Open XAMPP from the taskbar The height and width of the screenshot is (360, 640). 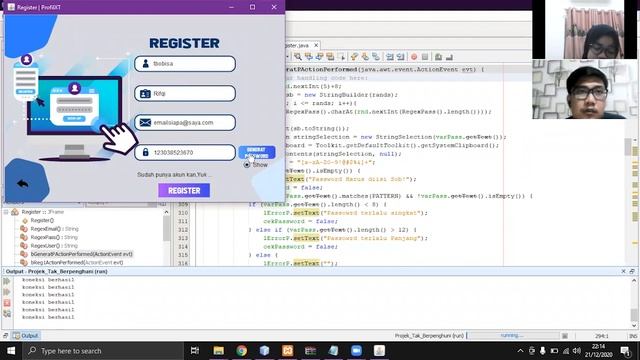tap(287, 351)
